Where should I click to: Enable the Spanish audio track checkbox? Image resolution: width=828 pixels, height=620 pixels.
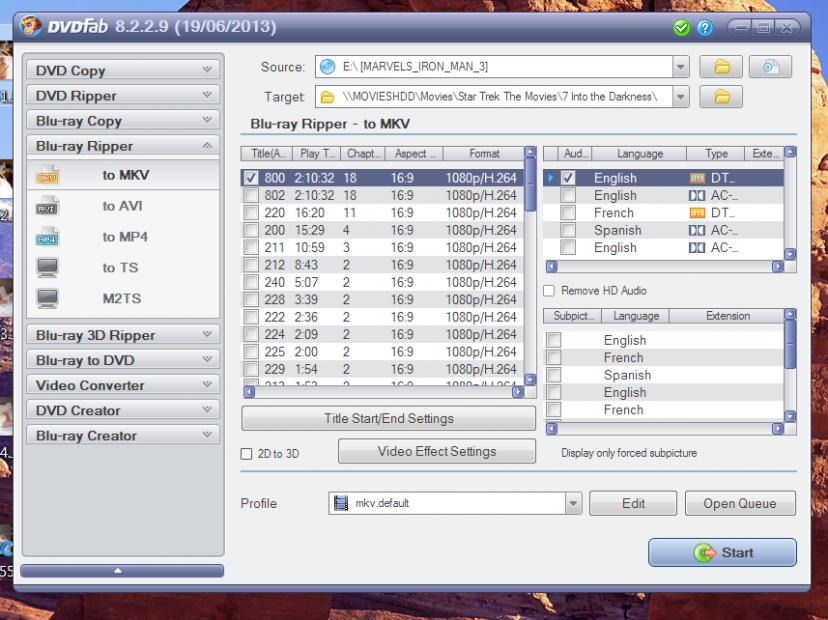[x=568, y=230]
